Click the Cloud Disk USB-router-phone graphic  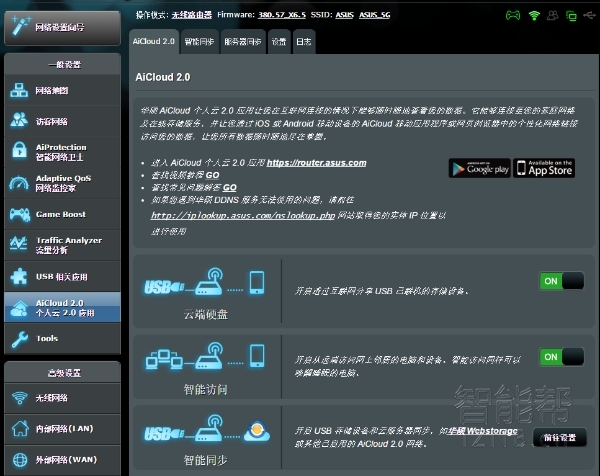tap(204, 282)
